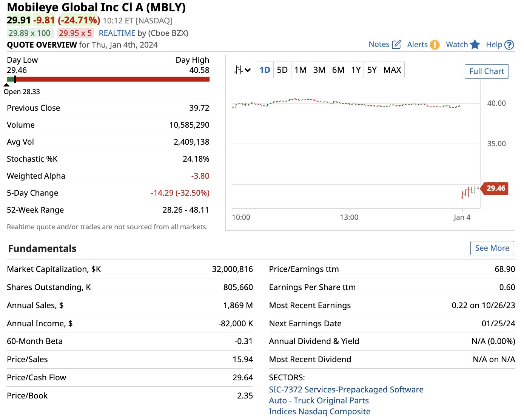Viewport: 524px width, 420px height.
Task: Click the Day Low/High range bar
Action: coord(108,79)
